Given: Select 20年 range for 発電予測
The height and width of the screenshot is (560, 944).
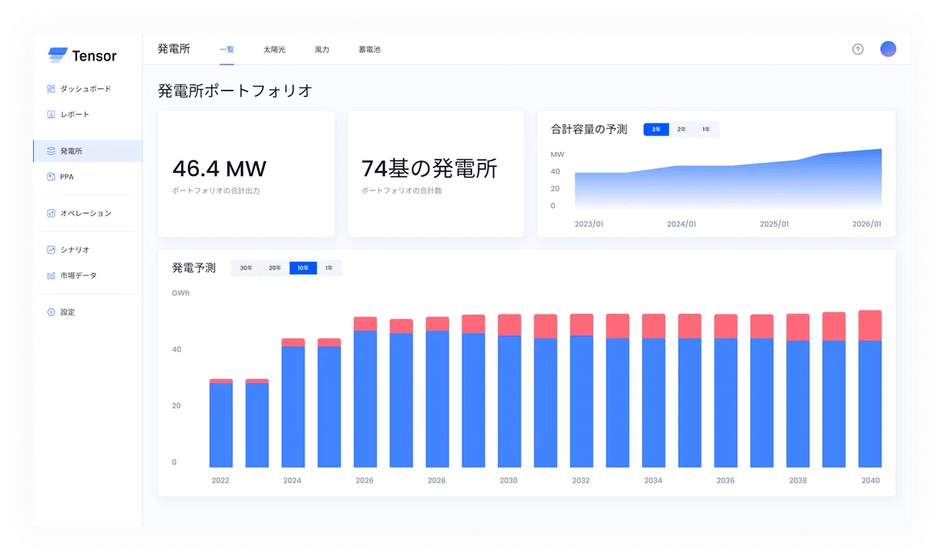Looking at the screenshot, I should (x=275, y=268).
